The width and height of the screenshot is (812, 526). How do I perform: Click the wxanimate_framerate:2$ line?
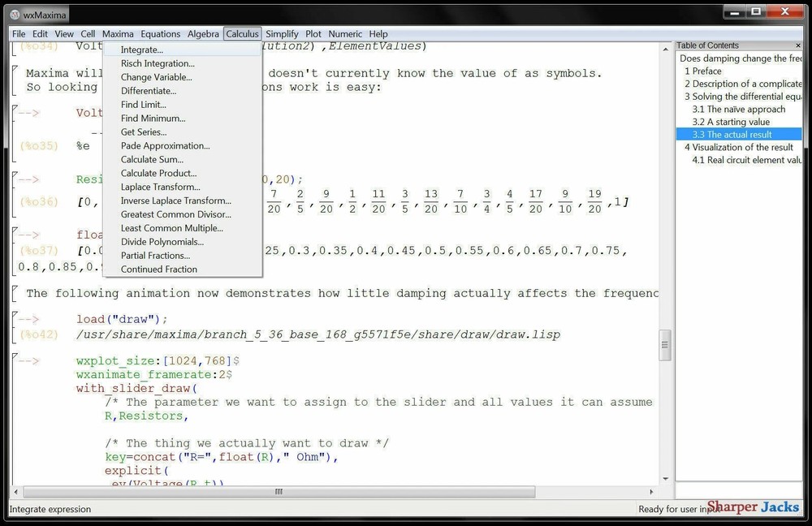tap(154, 374)
